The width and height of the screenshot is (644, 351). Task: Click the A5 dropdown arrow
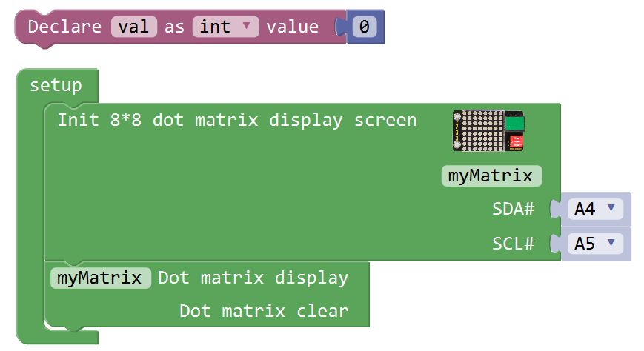(611, 243)
